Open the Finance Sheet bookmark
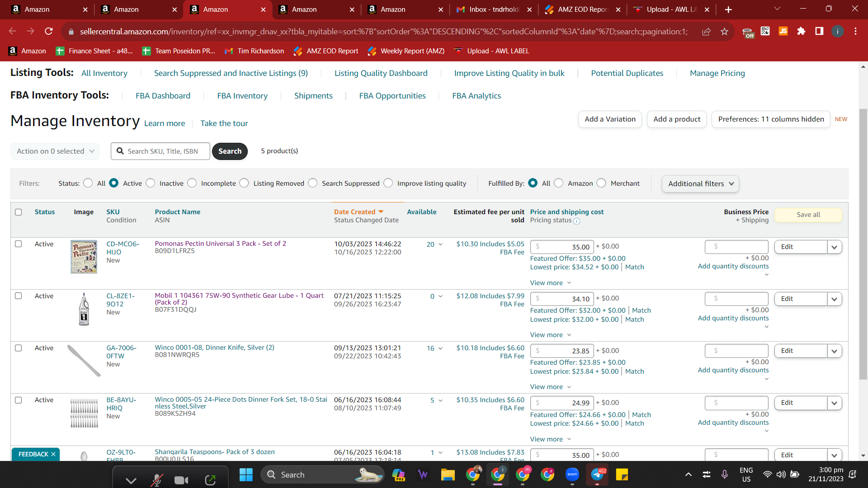The height and width of the screenshot is (488, 868). [94, 51]
